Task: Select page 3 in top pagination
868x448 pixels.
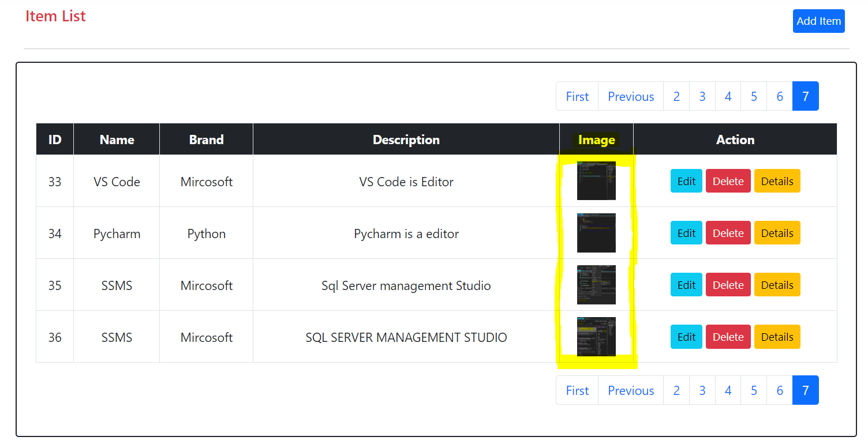Action: click(x=702, y=96)
